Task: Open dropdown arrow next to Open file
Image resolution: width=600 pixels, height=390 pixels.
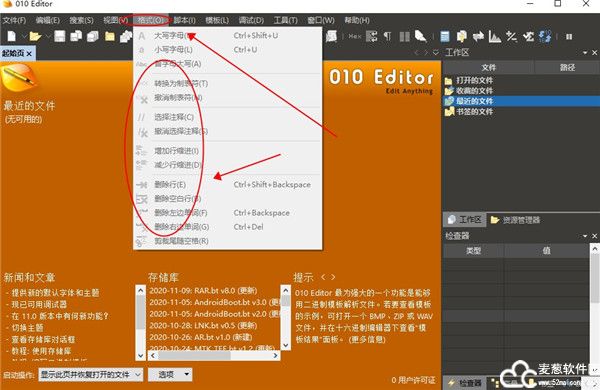Action: pos(47,36)
